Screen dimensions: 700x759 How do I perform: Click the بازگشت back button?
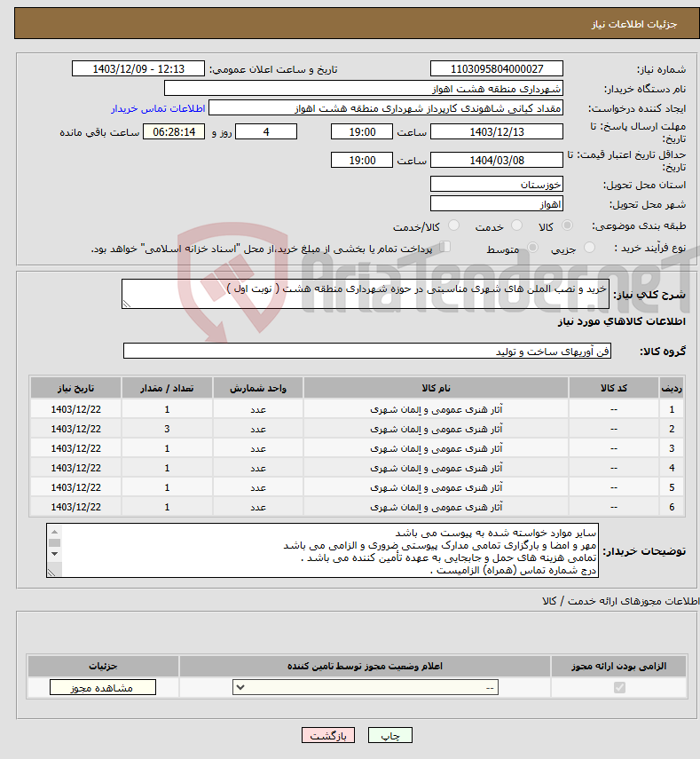(x=328, y=735)
